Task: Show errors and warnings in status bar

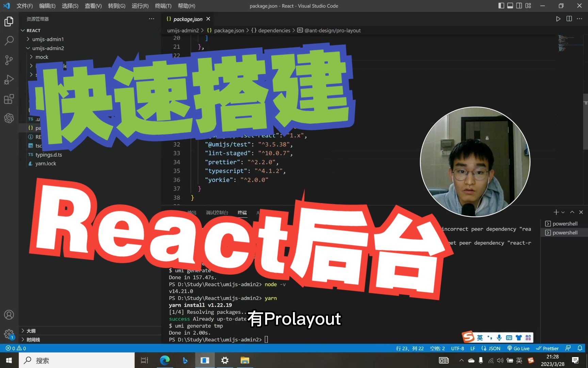Action: (16, 348)
